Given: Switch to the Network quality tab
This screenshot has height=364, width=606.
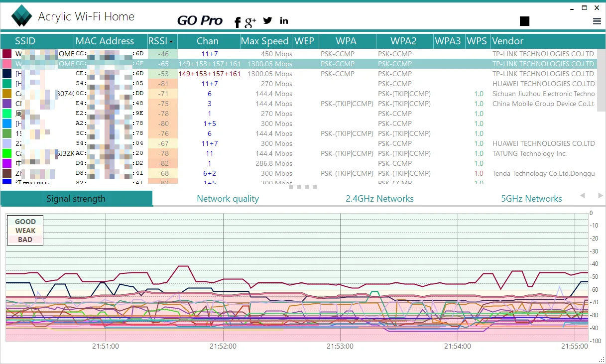Looking at the screenshot, I should (228, 199).
